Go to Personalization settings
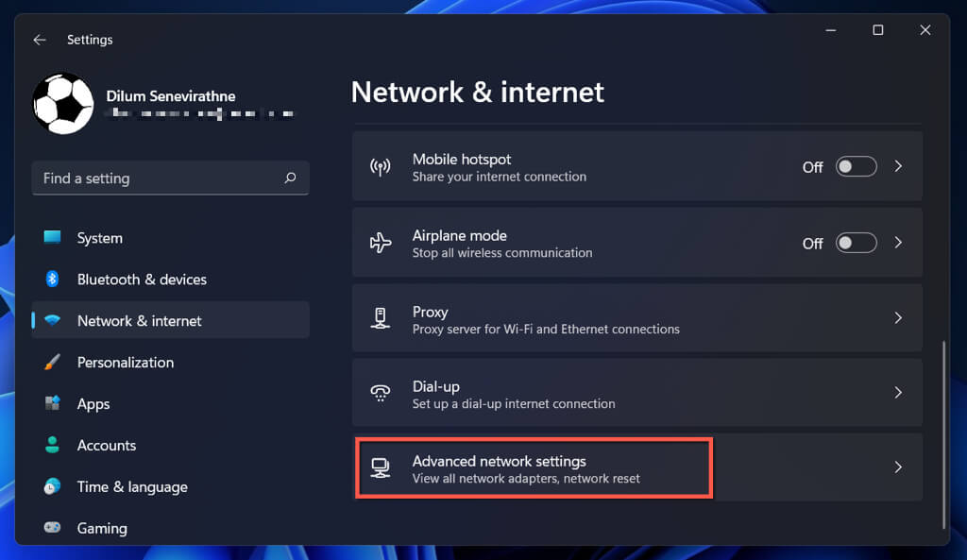The width and height of the screenshot is (967, 560). [x=125, y=363]
